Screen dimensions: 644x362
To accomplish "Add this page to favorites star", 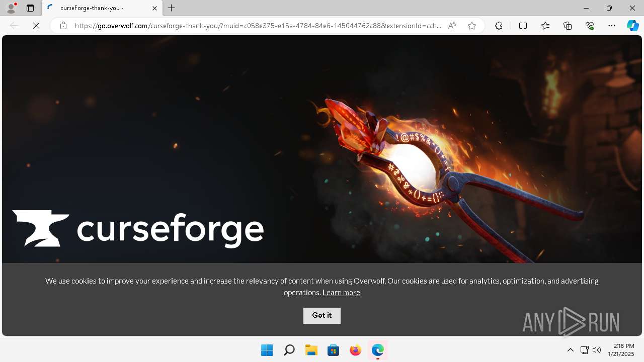I will (472, 26).
